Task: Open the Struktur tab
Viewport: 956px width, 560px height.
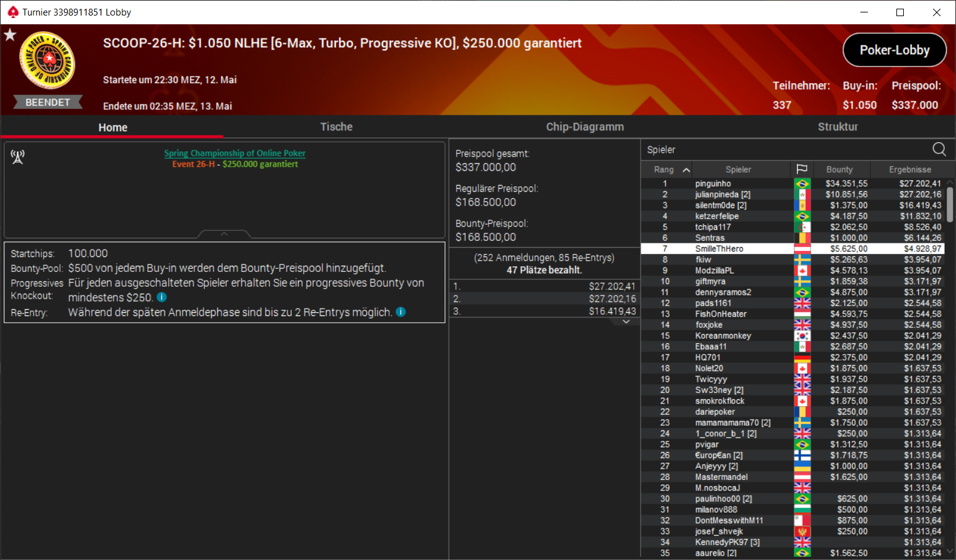Action: 837,127
